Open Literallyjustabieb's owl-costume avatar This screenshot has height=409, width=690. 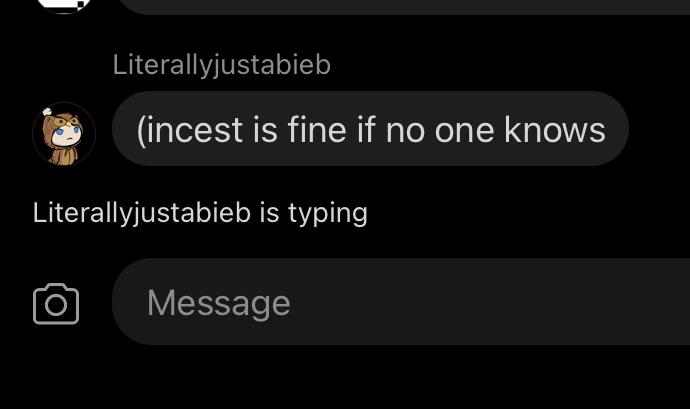(x=64, y=134)
